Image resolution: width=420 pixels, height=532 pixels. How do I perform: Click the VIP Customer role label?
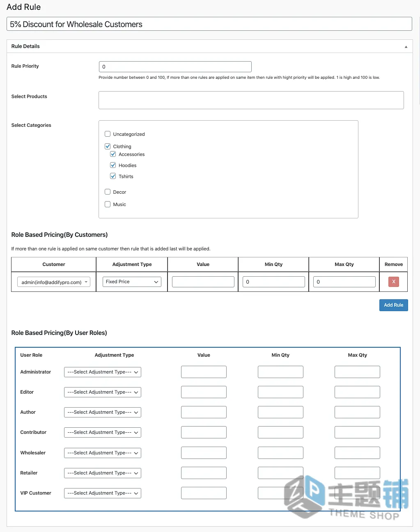(x=36, y=493)
